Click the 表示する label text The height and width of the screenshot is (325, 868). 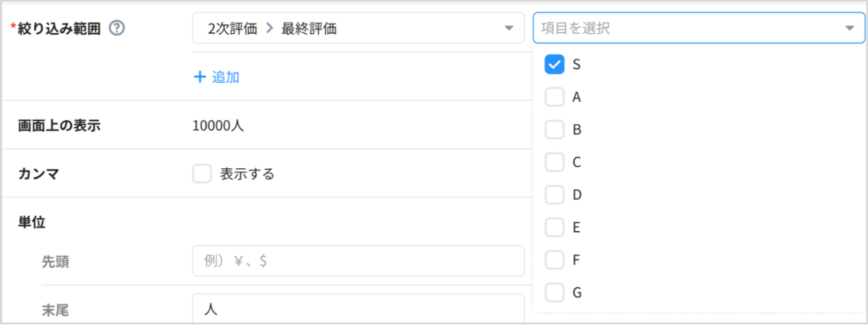(247, 174)
